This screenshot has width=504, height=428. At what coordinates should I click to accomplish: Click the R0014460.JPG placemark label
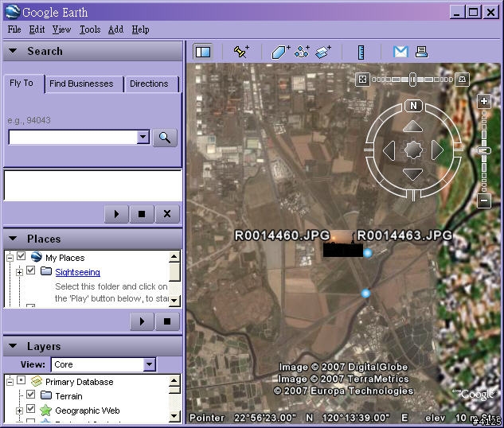(x=282, y=235)
